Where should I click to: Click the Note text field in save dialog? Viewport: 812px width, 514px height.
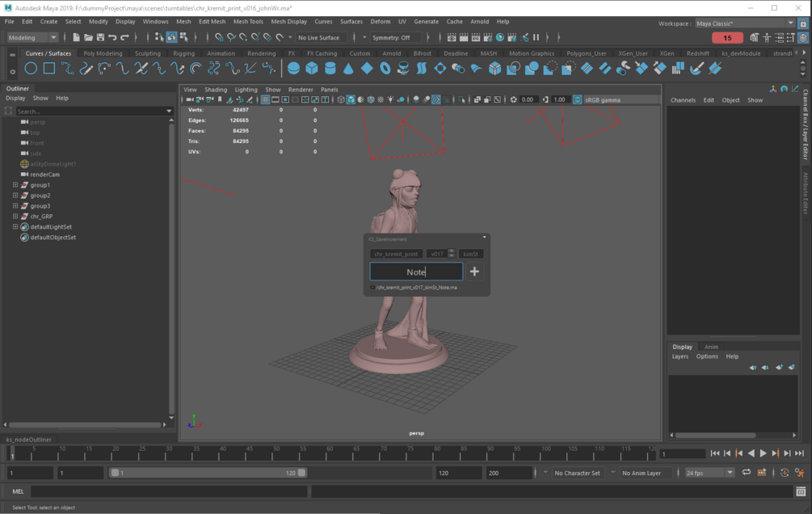[x=416, y=272]
